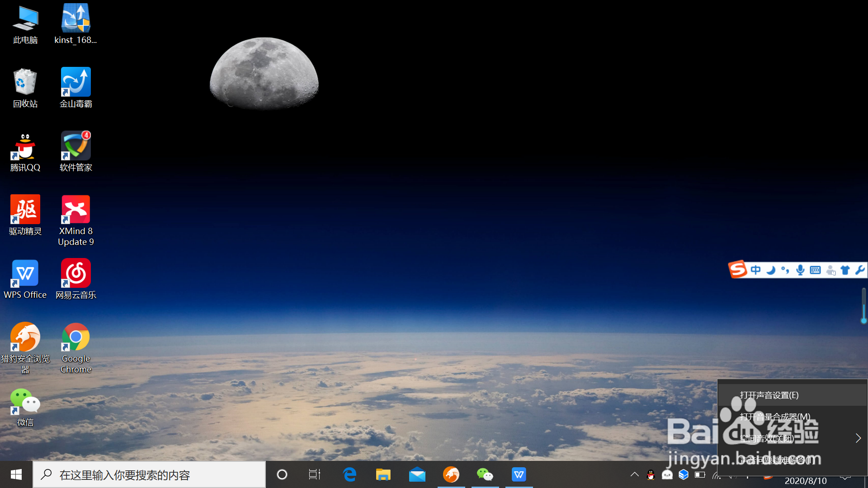The height and width of the screenshot is (488, 868).
Task: Open File Explorer from taskbar
Action: (x=383, y=474)
